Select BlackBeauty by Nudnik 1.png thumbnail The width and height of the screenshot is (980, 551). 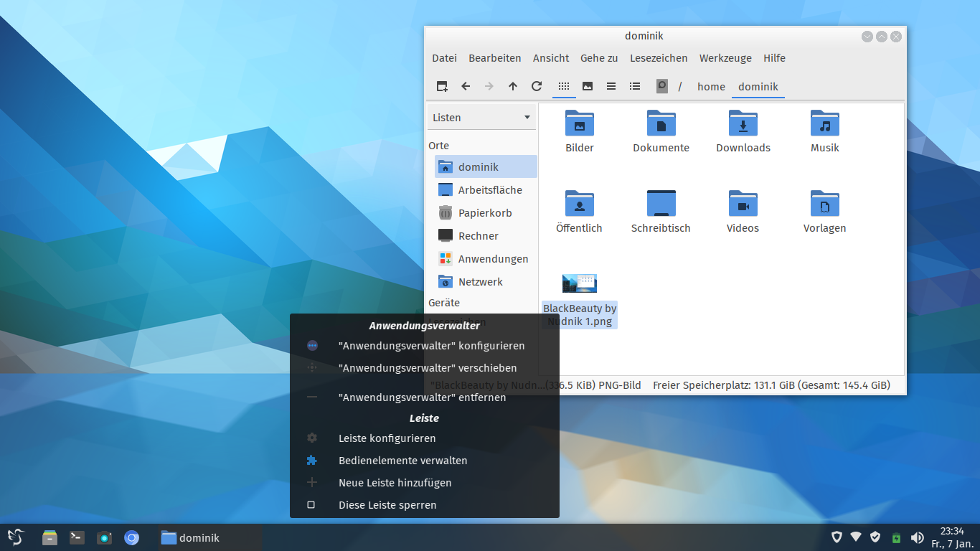click(x=580, y=283)
